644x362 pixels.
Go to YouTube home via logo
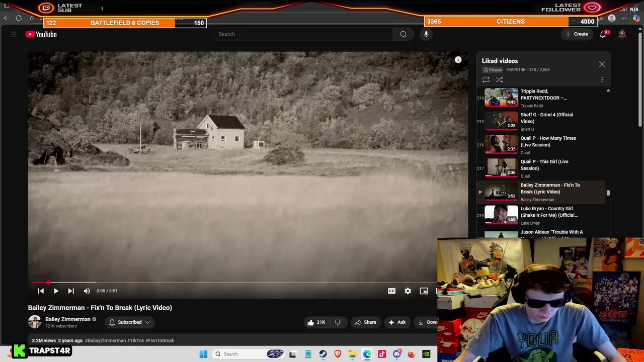click(x=41, y=34)
